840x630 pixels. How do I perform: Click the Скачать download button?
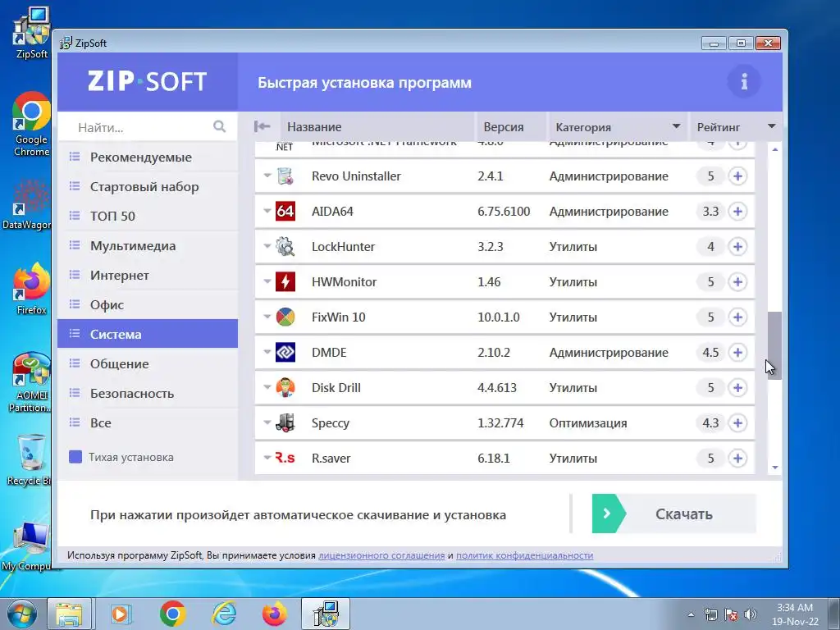point(674,514)
